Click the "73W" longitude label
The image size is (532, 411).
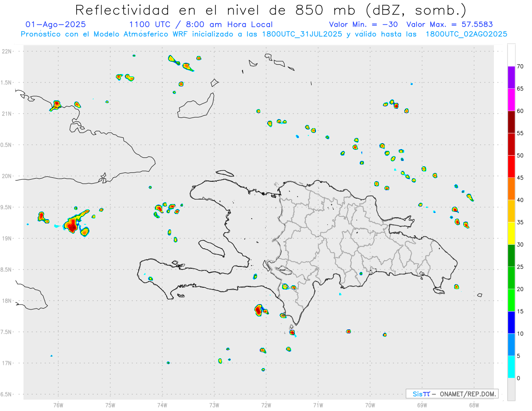214,405
